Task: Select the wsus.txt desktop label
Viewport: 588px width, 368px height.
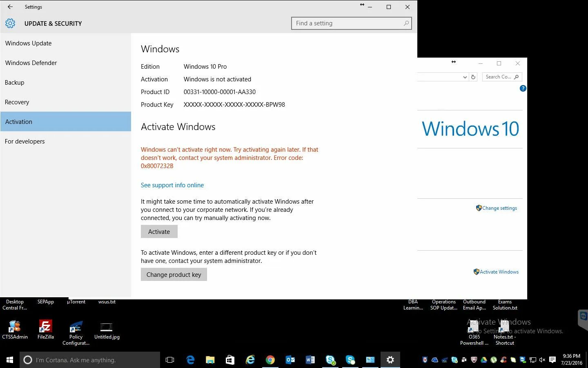Action: (107, 302)
